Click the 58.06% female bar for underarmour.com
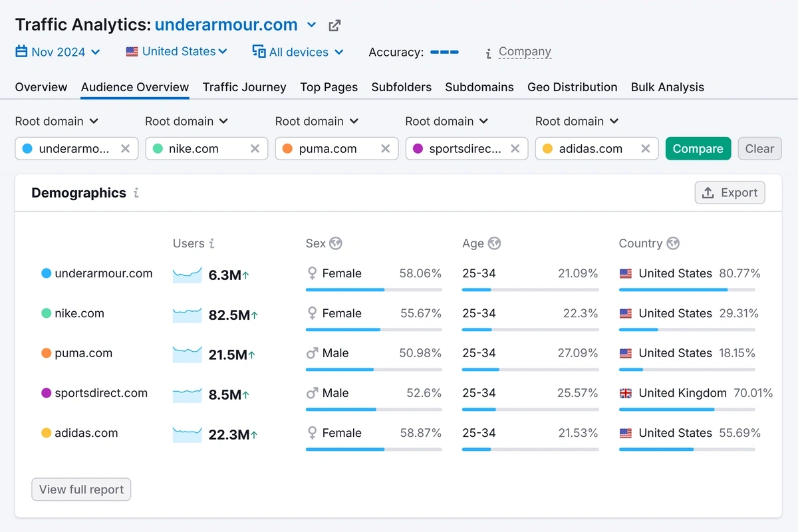 pos(374,290)
